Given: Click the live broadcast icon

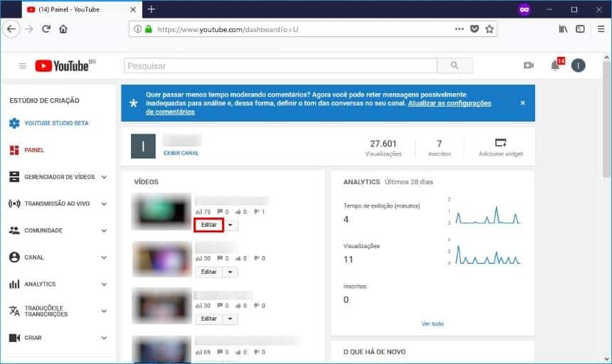Looking at the screenshot, I should 14,204.
